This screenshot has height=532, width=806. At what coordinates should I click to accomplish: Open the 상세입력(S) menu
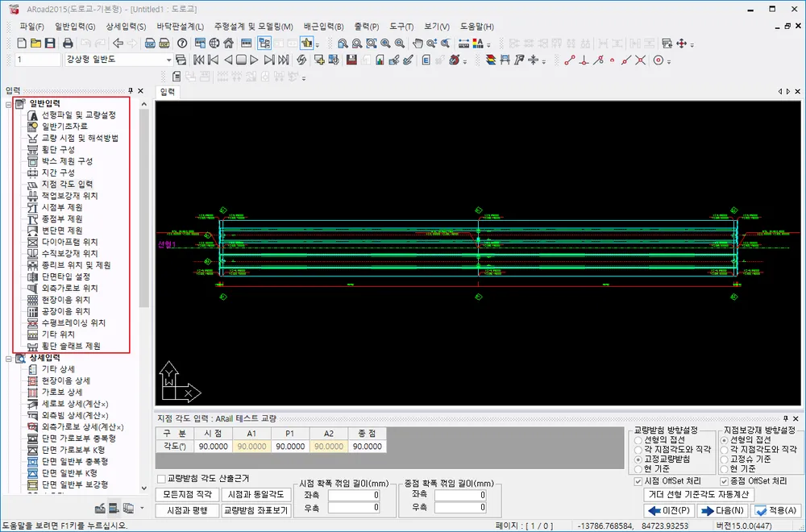coord(126,27)
